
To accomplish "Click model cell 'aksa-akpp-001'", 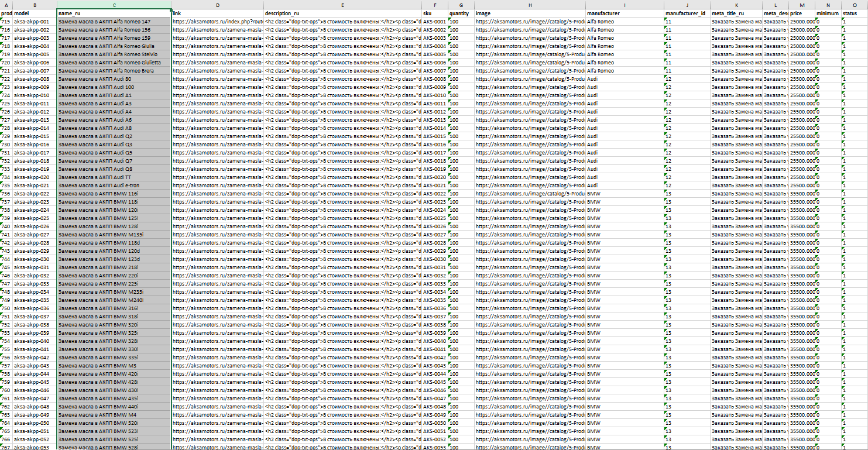I will pos(35,21).
